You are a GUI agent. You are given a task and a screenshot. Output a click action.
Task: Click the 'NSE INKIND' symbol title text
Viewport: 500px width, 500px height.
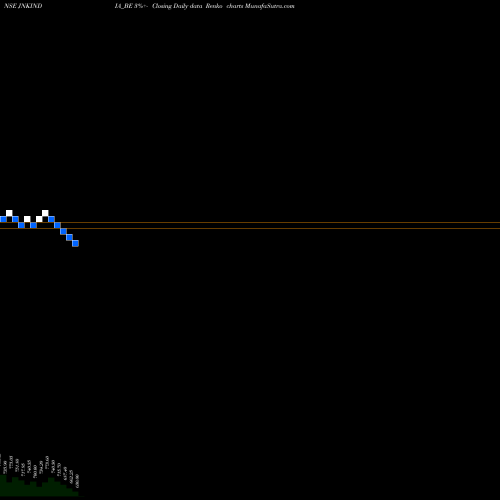pos(23,6)
